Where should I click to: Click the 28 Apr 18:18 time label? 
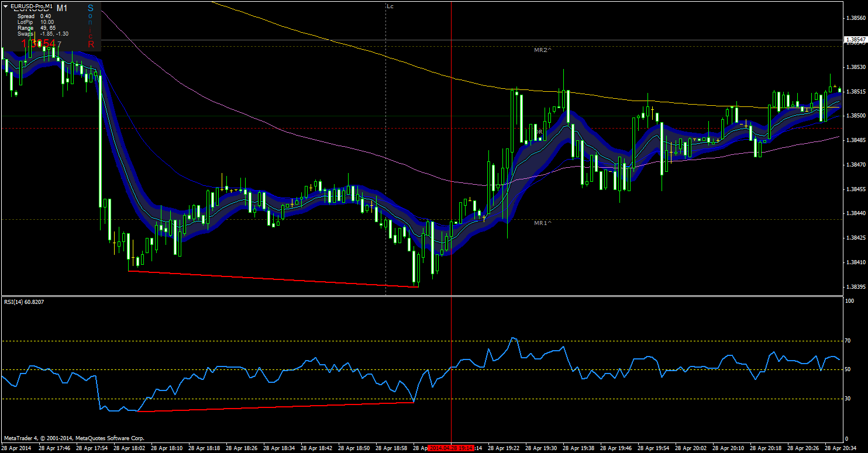204,448
